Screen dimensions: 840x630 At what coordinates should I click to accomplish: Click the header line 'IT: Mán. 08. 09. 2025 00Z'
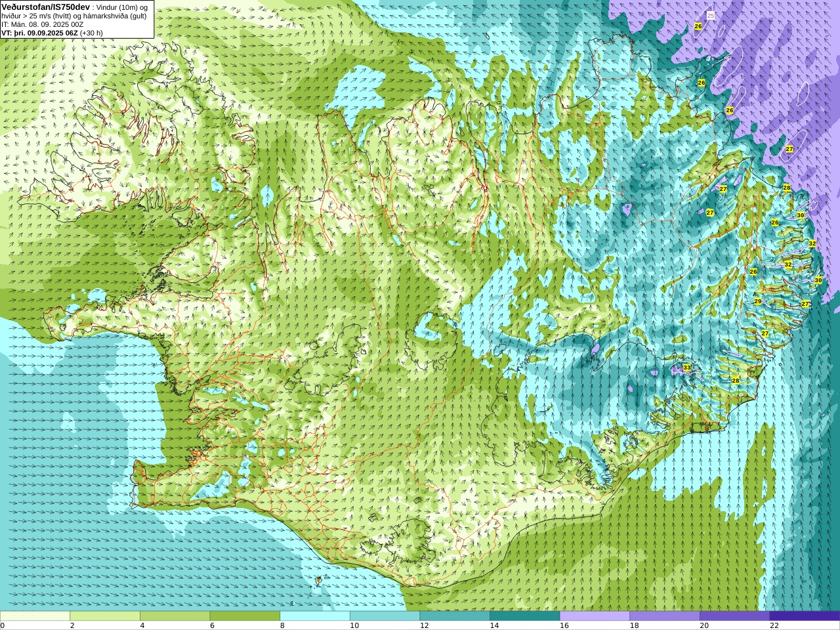(43, 24)
